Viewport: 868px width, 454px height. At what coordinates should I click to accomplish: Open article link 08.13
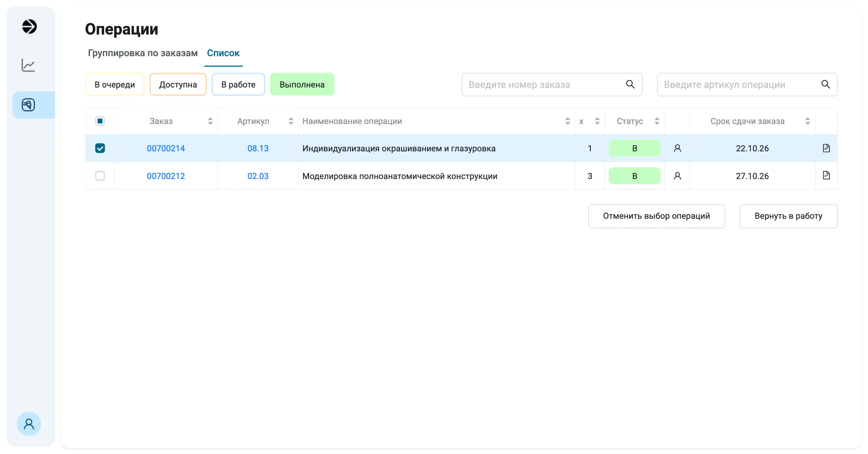click(x=258, y=149)
